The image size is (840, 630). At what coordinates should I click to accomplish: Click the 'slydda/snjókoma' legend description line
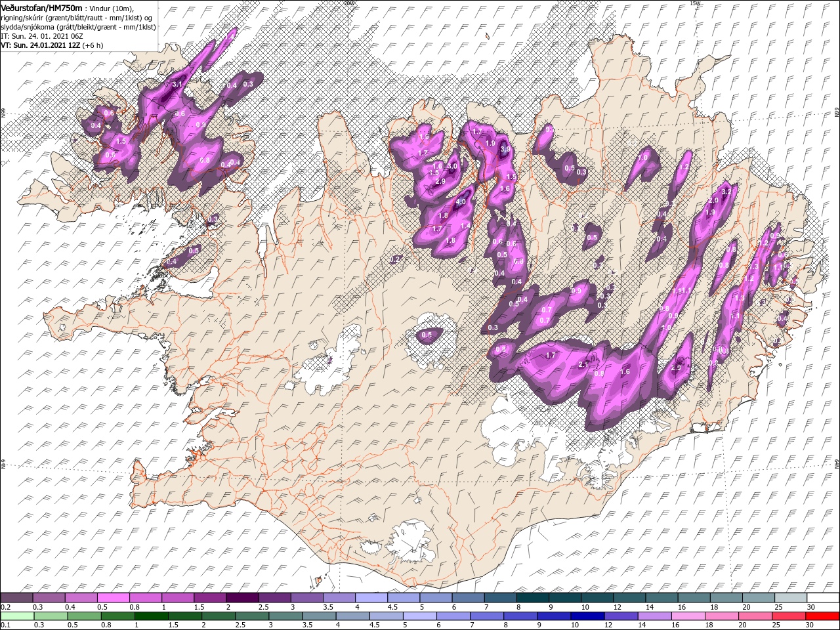coord(79,27)
